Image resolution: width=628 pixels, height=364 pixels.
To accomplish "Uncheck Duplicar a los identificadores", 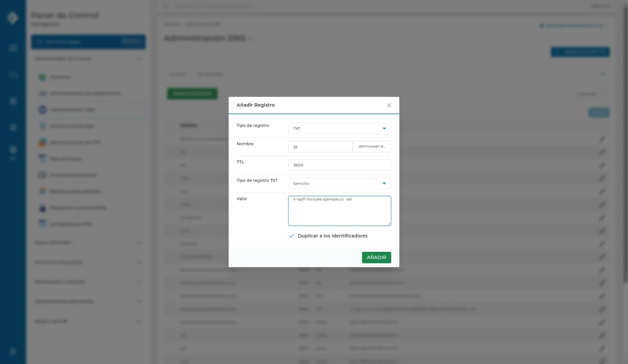I will click(x=291, y=236).
